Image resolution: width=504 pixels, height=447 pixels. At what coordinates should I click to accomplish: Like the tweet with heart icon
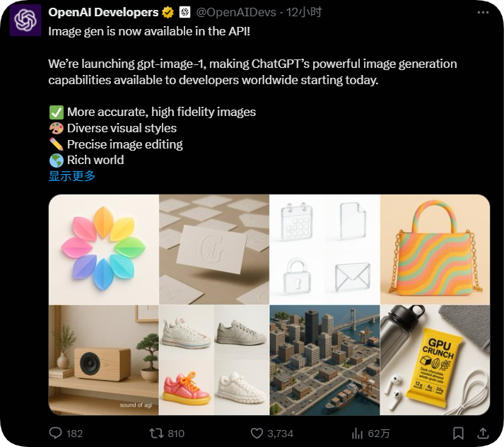tap(257, 433)
